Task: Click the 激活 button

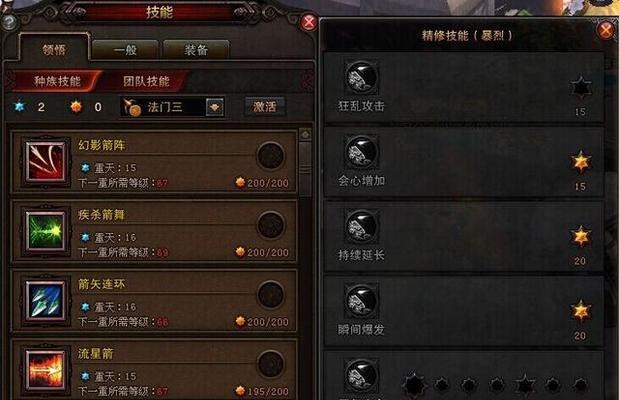Action: 264,107
